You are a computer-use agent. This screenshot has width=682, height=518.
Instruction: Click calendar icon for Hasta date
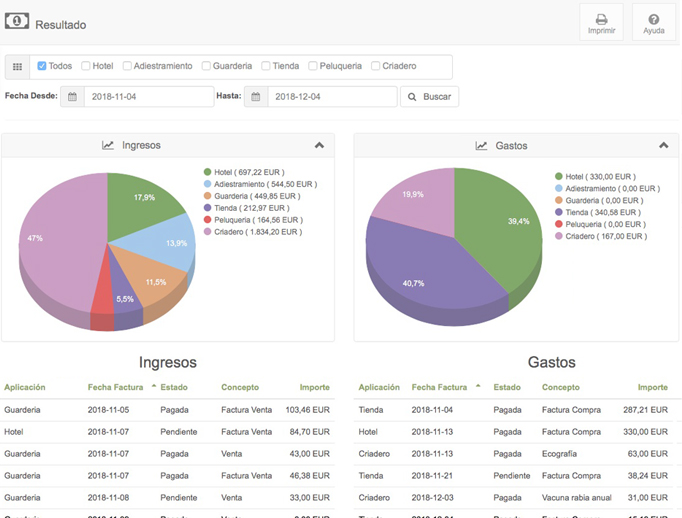256,97
